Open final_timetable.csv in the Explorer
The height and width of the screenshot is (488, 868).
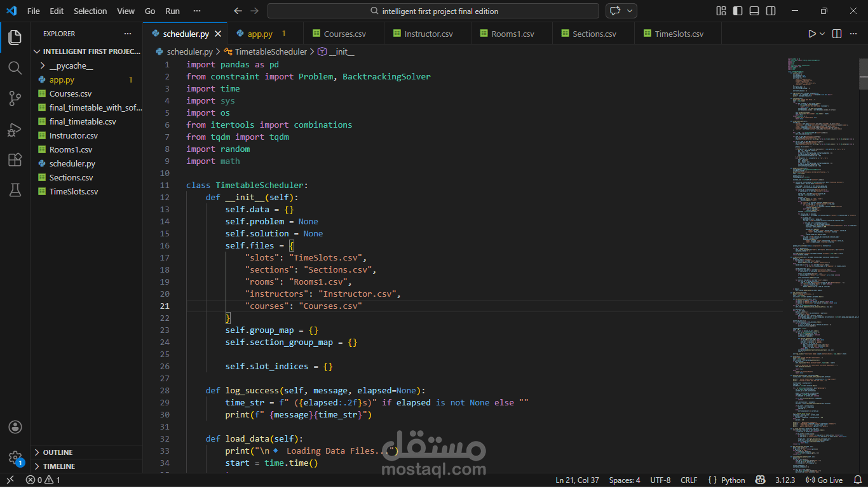pos(86,121)
